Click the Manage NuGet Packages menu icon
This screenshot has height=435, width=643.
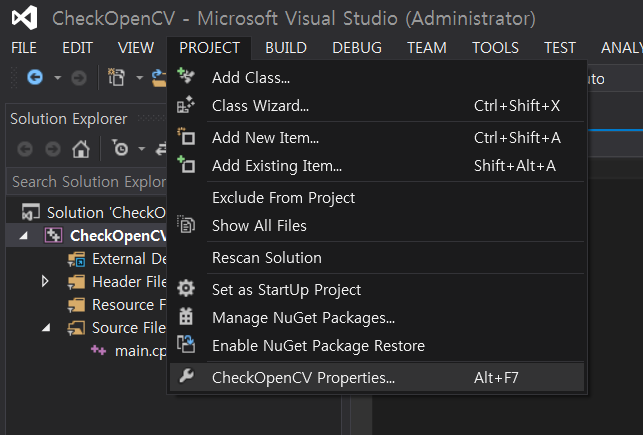tap(186, 316)
